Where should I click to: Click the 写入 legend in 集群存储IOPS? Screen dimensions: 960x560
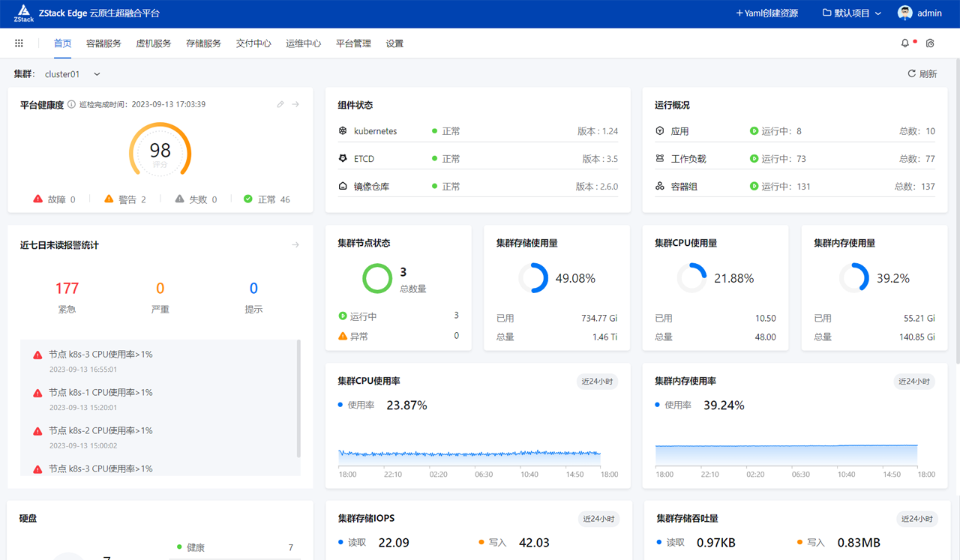[493, 543]
